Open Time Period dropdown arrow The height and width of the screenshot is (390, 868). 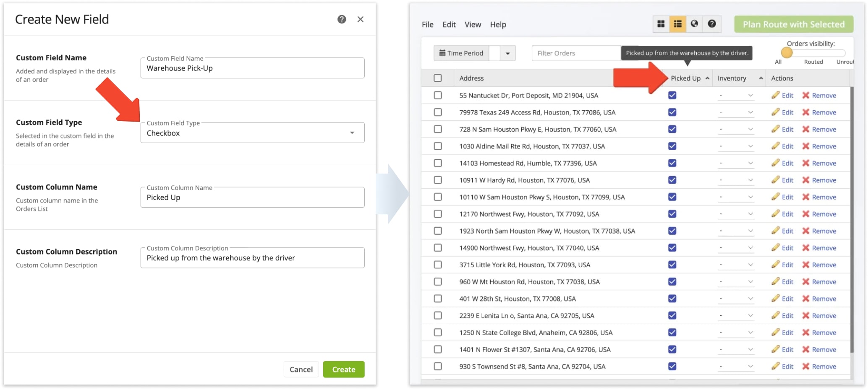pyautogui.click(x=508, y=53)
